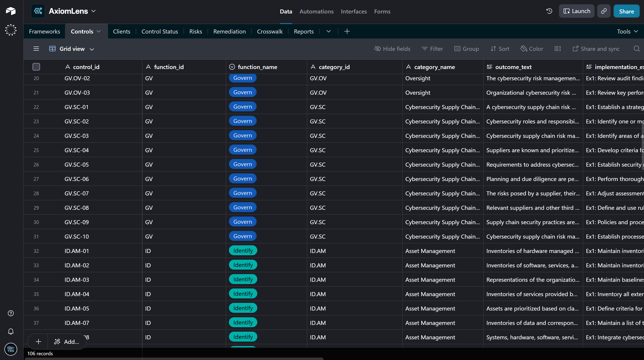This screenshot has width=644, height=360.
Task: Toggle the select all records checkbox
Action: tap(36, 67)
